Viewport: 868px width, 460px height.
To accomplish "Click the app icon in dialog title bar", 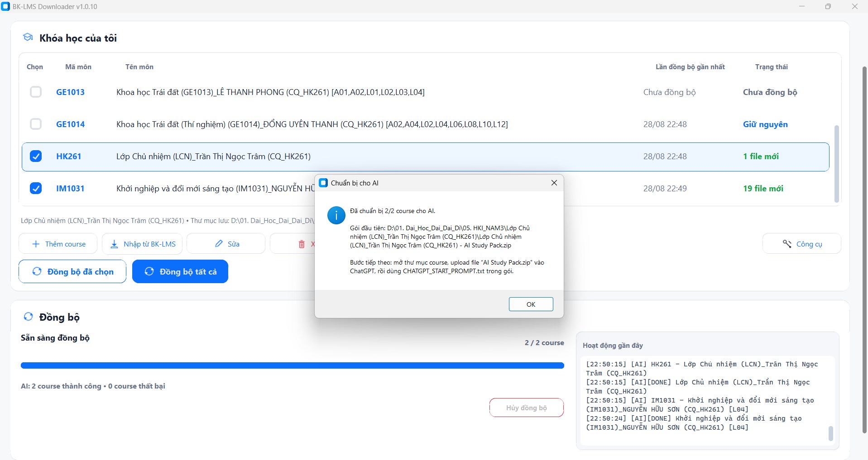I will [323, 183].
